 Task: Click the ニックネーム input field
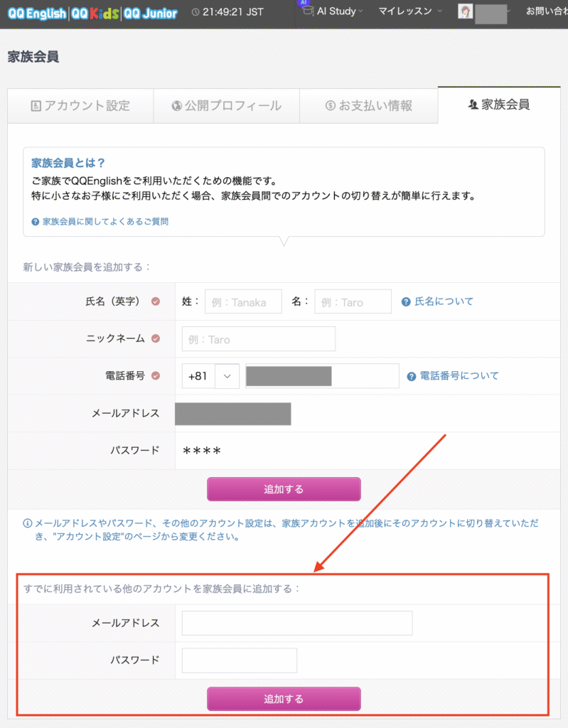click(x=258, y=339)
